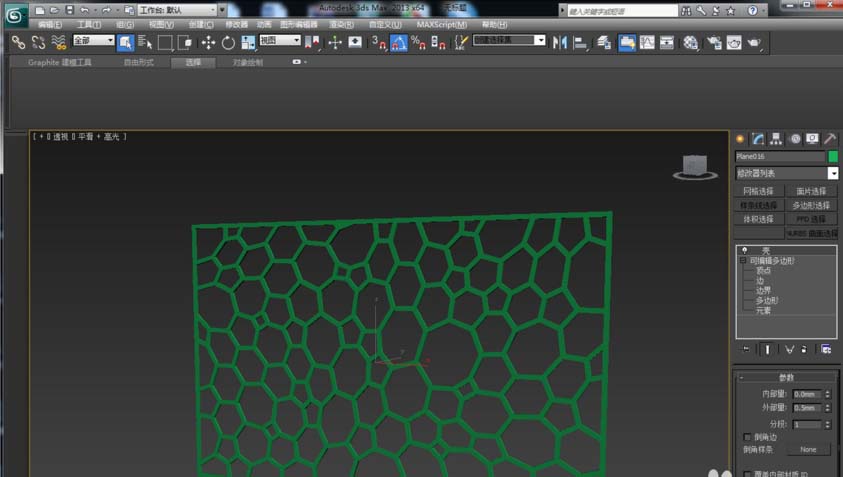Open the Render Setup teapot icon
Screen dimensions: 843x477
click(x=714, y=42)
